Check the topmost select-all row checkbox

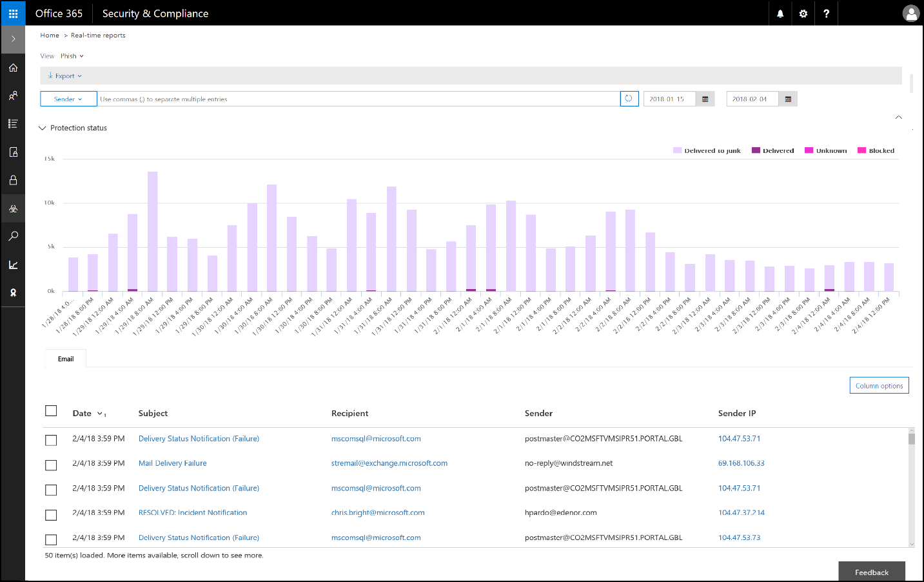[x=51, y=410]
